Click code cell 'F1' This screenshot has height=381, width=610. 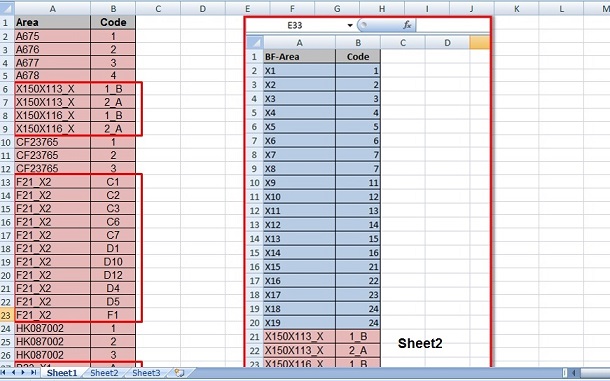[x=113, y=315]
